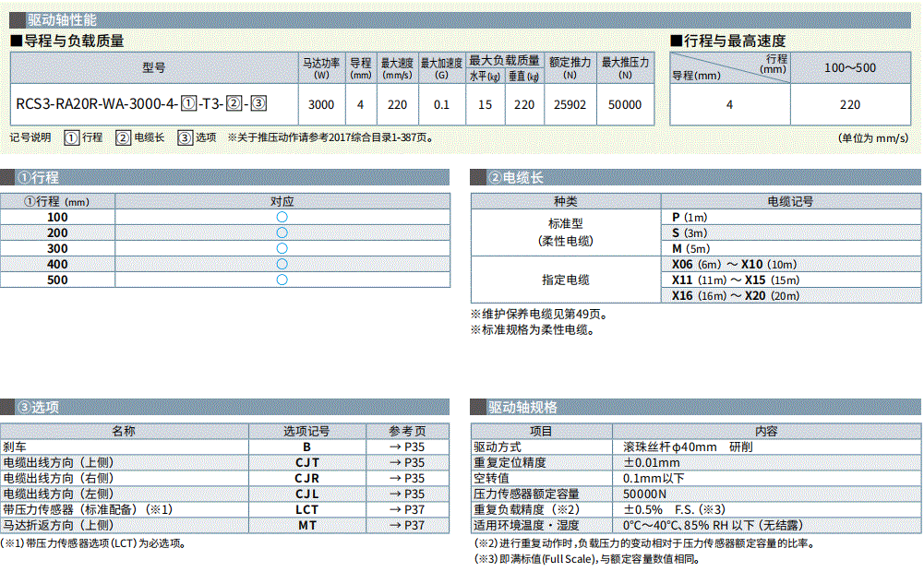The image size is (924, 572).
Task: Click the circle mark in the 500 stroke row
Action: (x=282, y=280)
